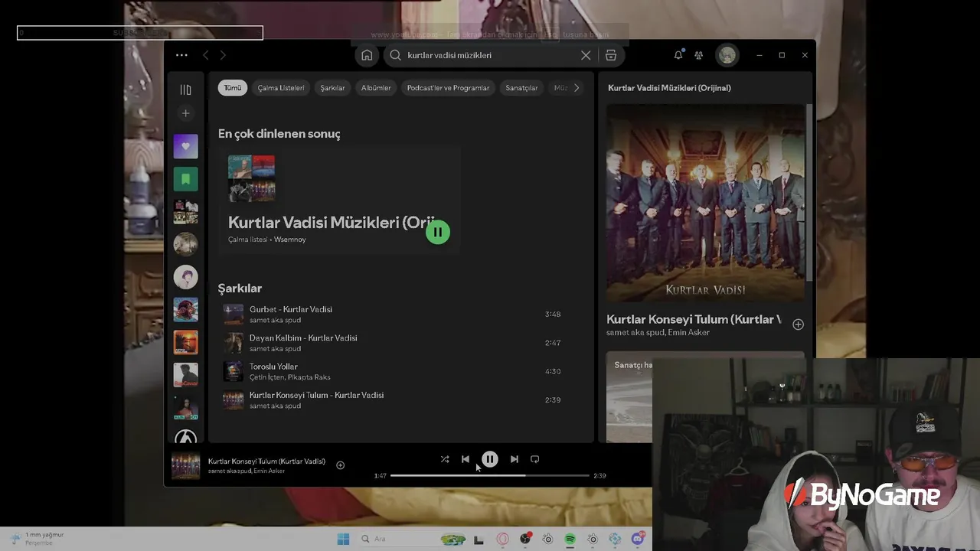Open the green bookmark Your Episodes item

tap(185, 179)
